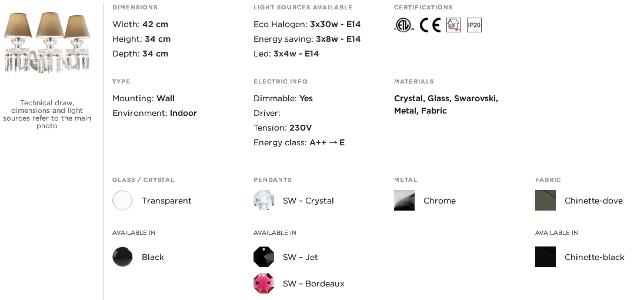Select the SW – Jet pendant icon

coord(263,257)
